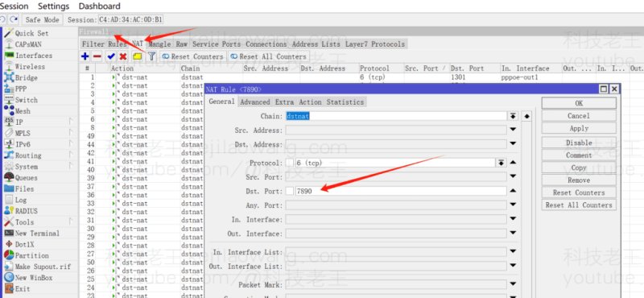Screen dimensions: 644x298
Task: Expand the Src. Port field
Action: (x=513, y=176)
